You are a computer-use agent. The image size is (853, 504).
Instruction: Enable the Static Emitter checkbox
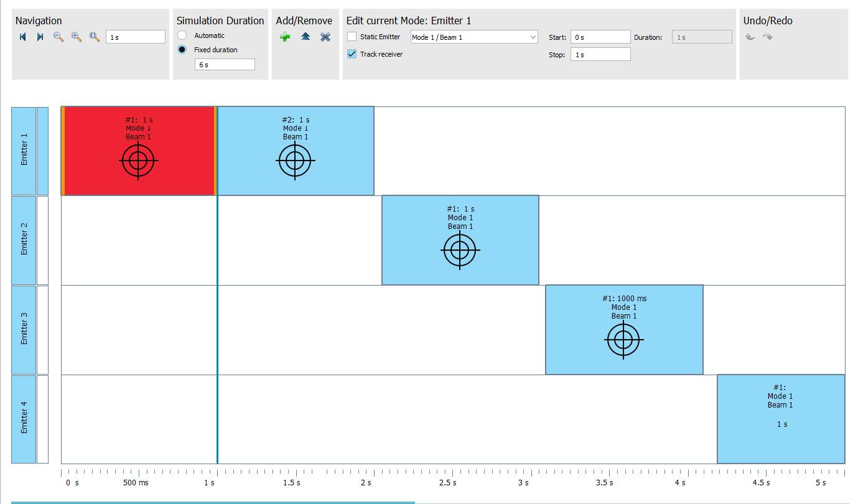point(352,37)
